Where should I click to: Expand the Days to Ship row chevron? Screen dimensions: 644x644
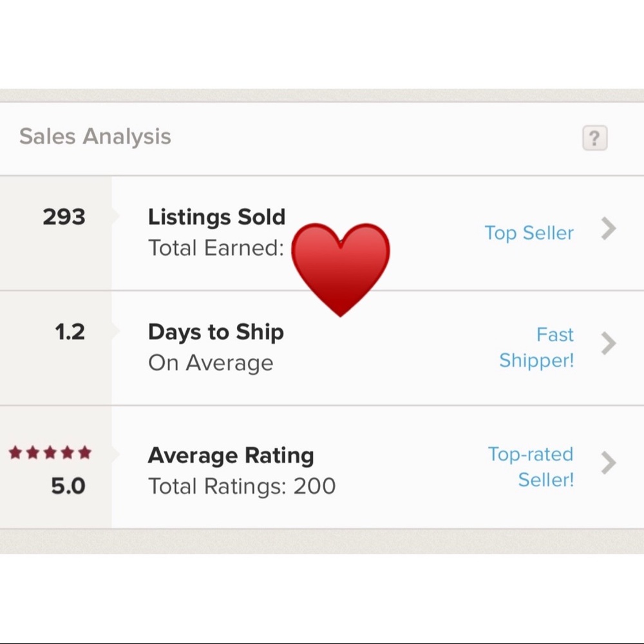pos(608,343)
